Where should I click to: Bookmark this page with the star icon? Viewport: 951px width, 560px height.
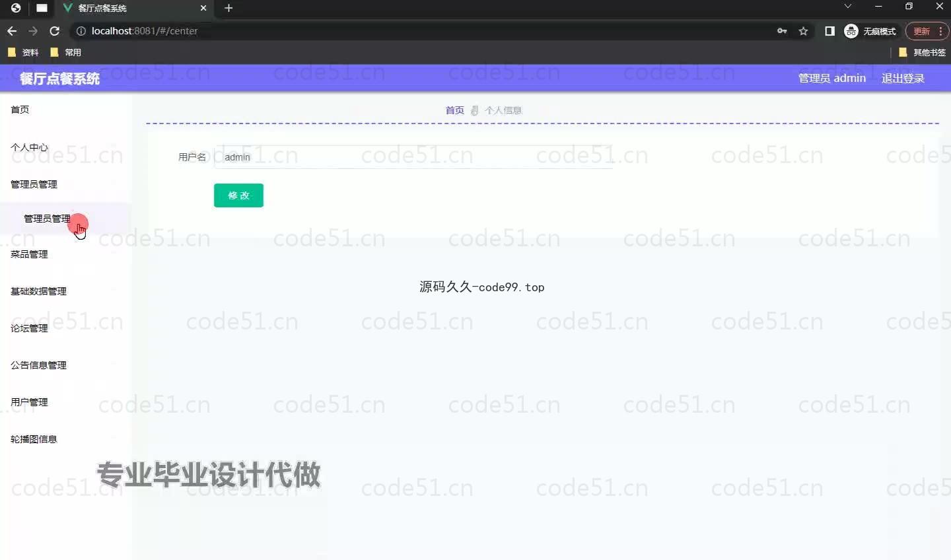pyautogui.click(x=803, y=31)
